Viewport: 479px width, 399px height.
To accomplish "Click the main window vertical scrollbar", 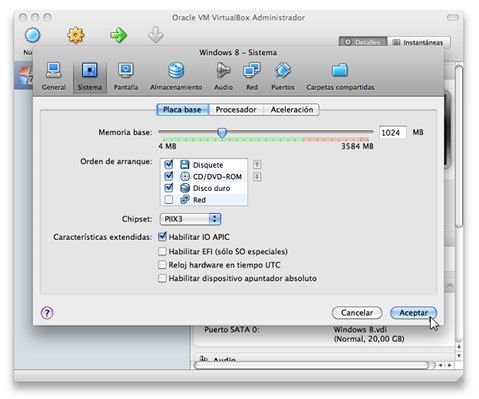I will tap(459, 147).
